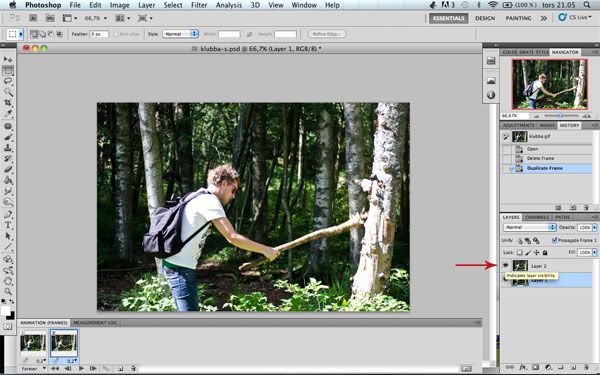The image size is (600, 375).
Task: Toggle Lock image pixels
Action: point(528,253)
